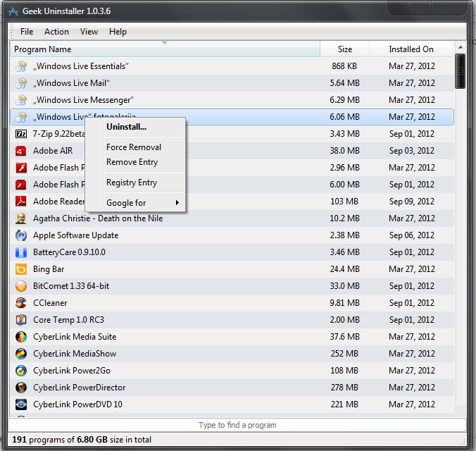Select the "CyberLink Media Suite" entry
Image resolution: width=476 pixels, height=451 pixels.
click(x=232, y=337)
